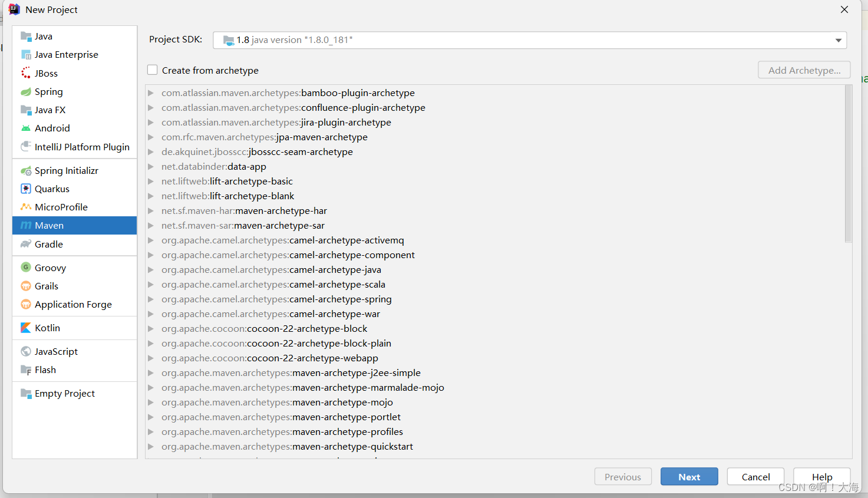Select camel-archetype-component row
Image resolution: width=868 pixels, height=498 pixels.
point(495,255)
